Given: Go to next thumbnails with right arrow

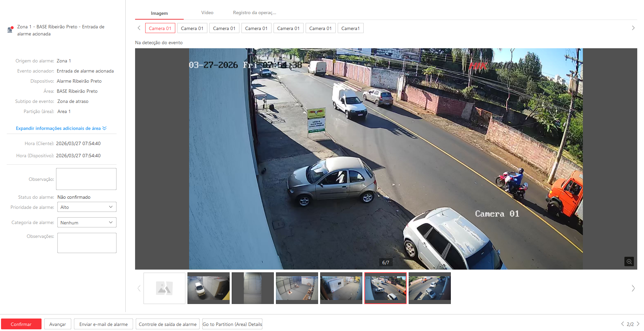Looking at the screenshot, I should 633,288.
